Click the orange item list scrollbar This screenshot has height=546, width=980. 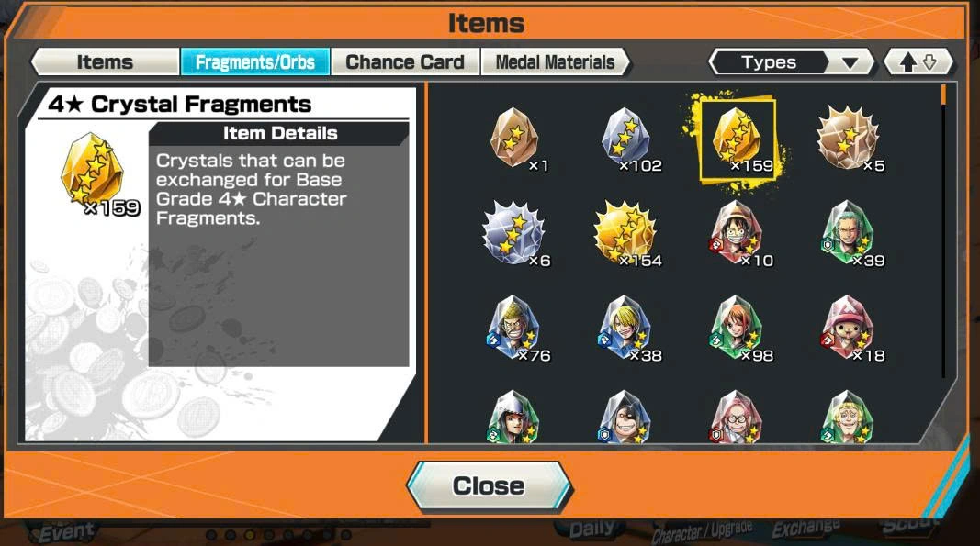(x=943, y=95)
